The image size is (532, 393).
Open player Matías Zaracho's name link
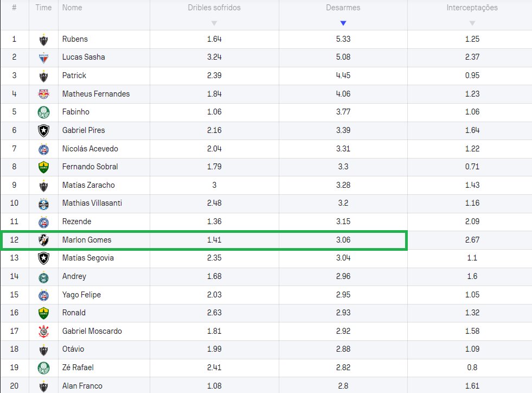pos(88,185)
